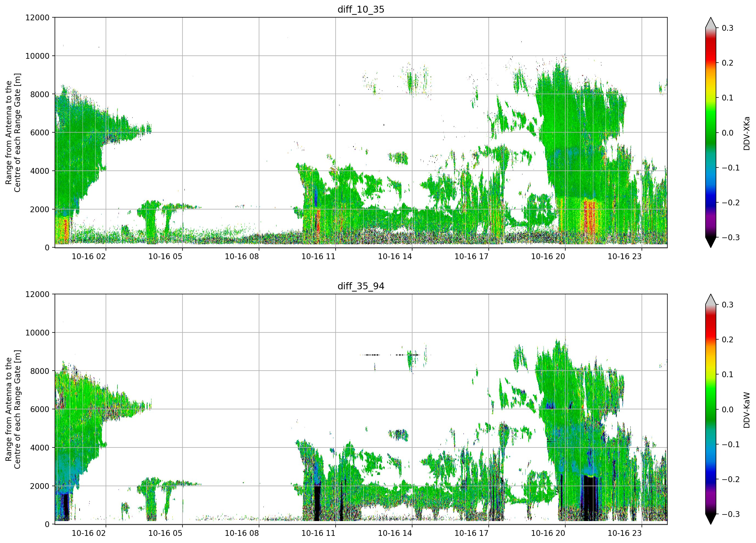Click the 8000 y-tick in diff_35_94

[x=40, y=371]
